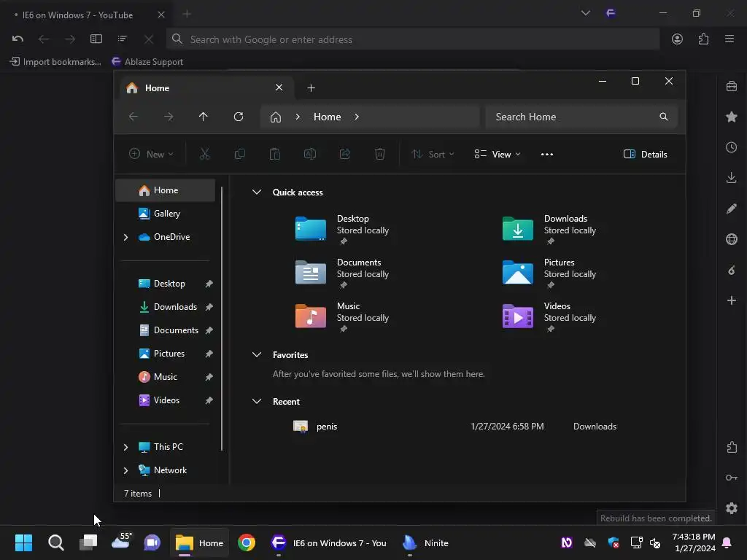Open Ablaze Support bookmark
Screen dimensions: 747x560
[147, 62]
